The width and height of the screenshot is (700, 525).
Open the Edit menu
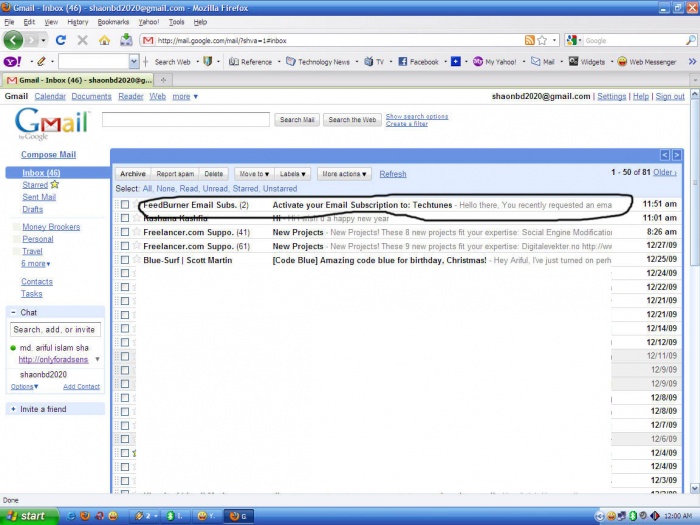(x=29, y=22)
